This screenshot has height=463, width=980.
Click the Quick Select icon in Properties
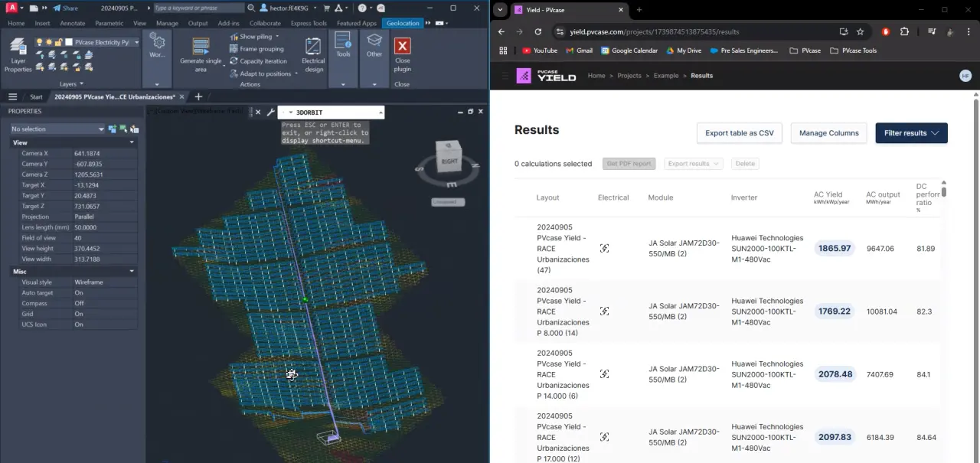tap(134, 129)
